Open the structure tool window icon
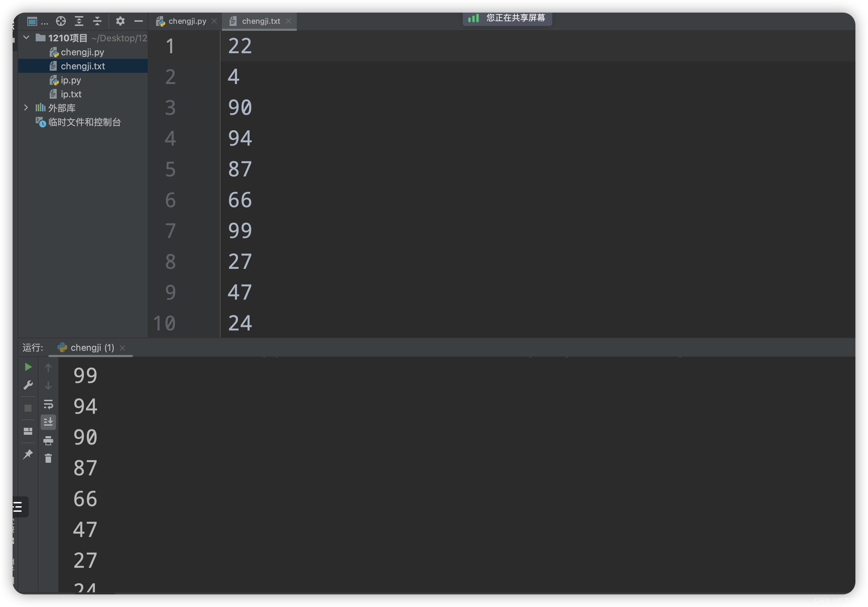 (18, 507)
